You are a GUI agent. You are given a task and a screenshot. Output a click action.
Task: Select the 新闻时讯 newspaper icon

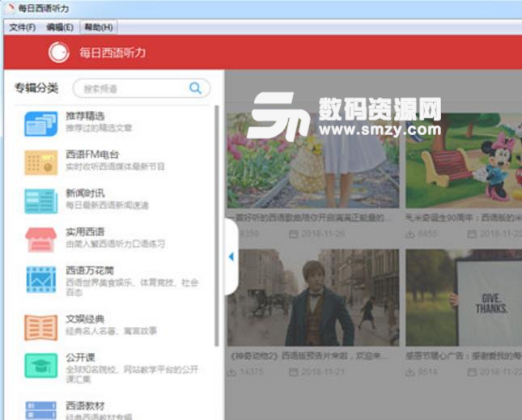click(x=41, y=201)
